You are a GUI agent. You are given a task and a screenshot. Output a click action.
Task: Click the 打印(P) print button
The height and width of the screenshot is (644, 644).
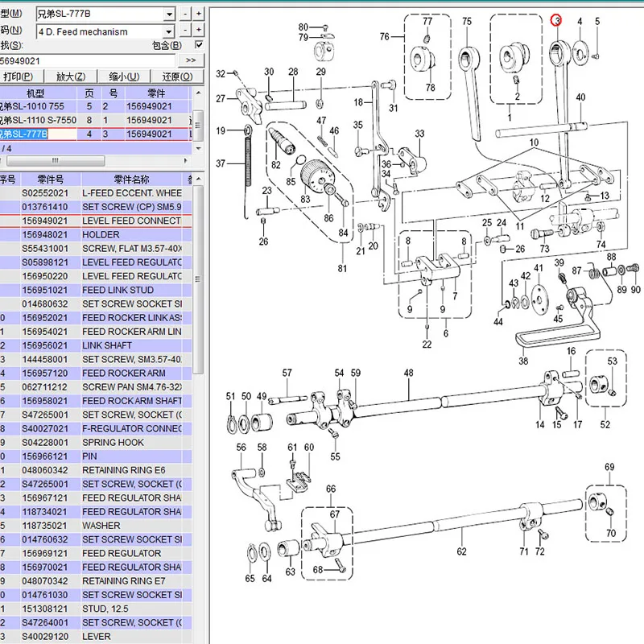[19, 76]
